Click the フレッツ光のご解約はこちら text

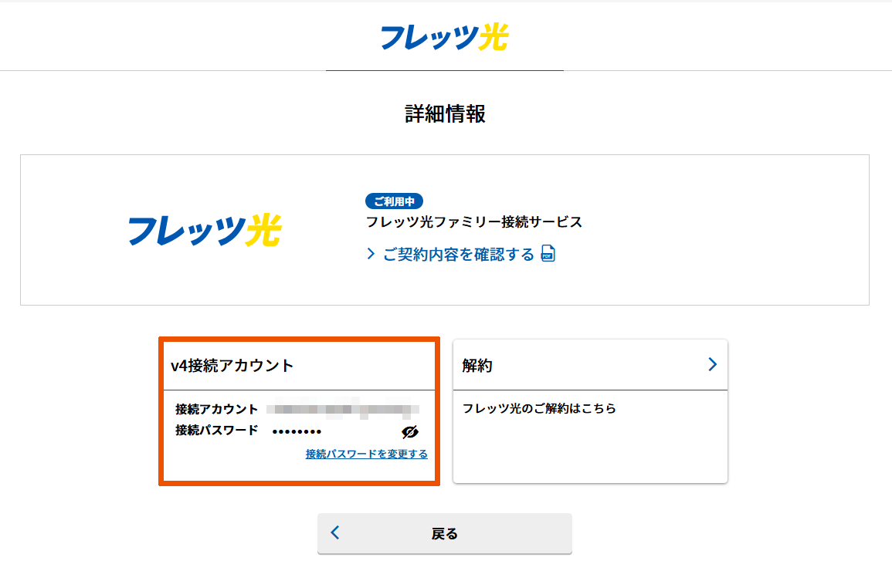coord(539,408)
